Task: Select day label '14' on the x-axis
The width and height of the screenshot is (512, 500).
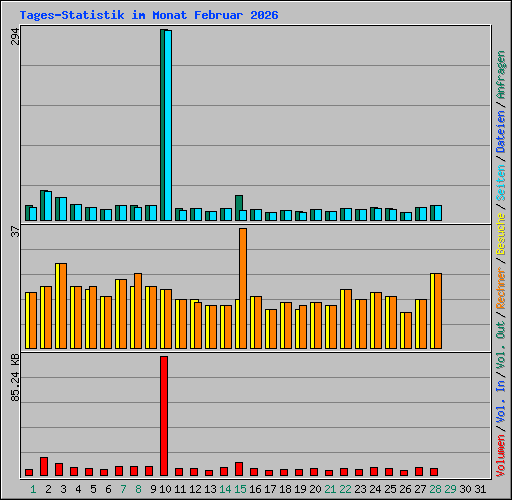Action: [225, 489]
